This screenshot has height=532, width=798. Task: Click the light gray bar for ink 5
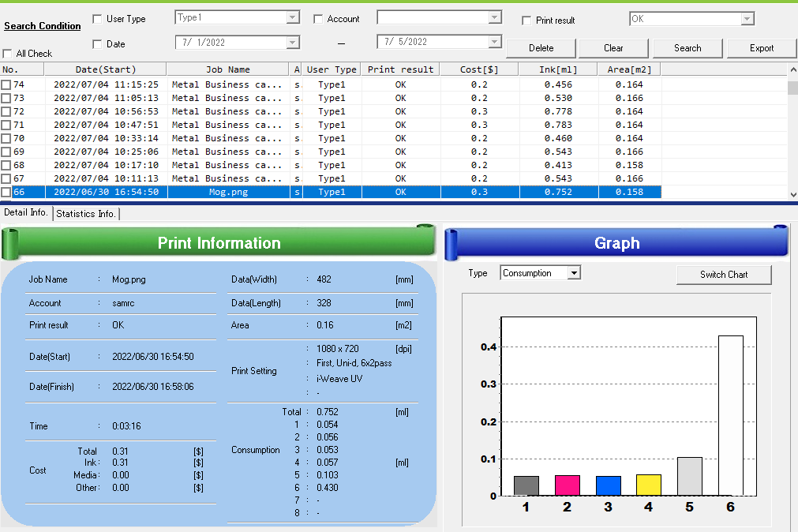[x=690, y=476]
